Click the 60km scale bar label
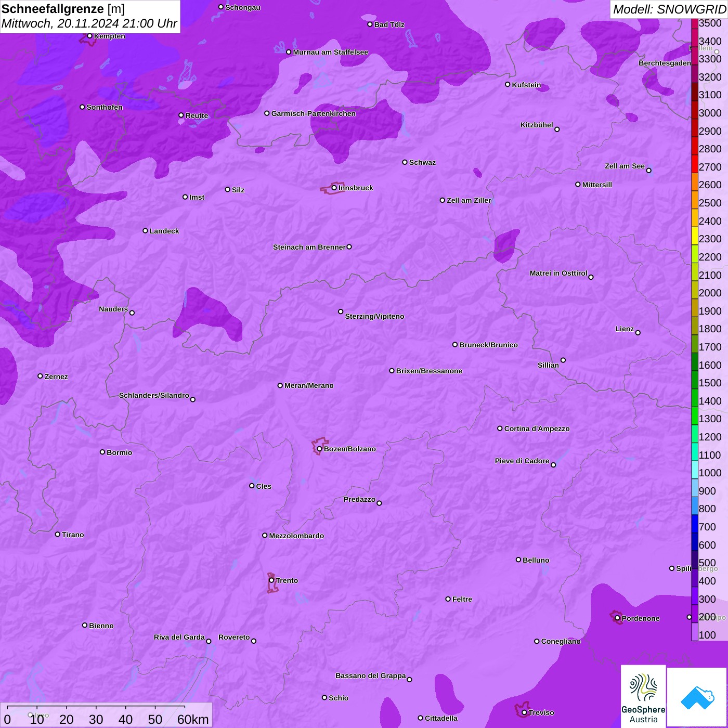The image size is (728, 728). pos(193,719)
